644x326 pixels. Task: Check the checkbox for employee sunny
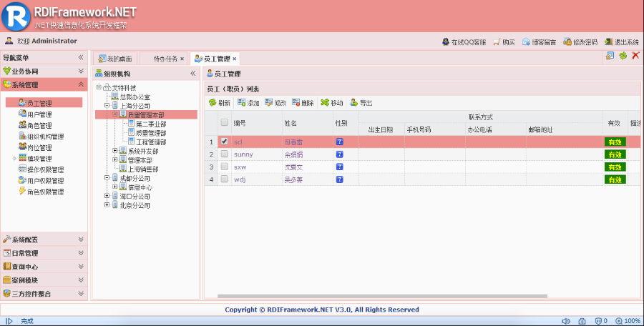(224, 154)
